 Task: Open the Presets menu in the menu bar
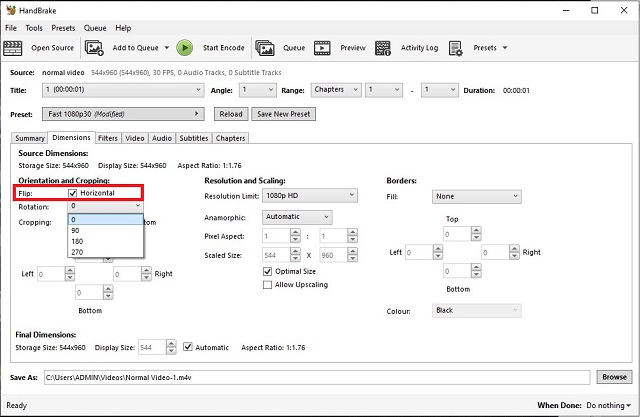point(63,28)
